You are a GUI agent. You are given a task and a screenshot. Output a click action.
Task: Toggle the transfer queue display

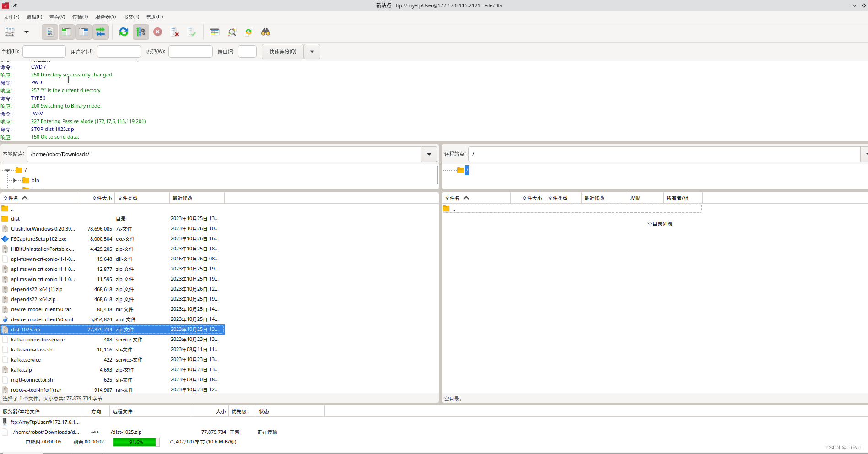101,32
